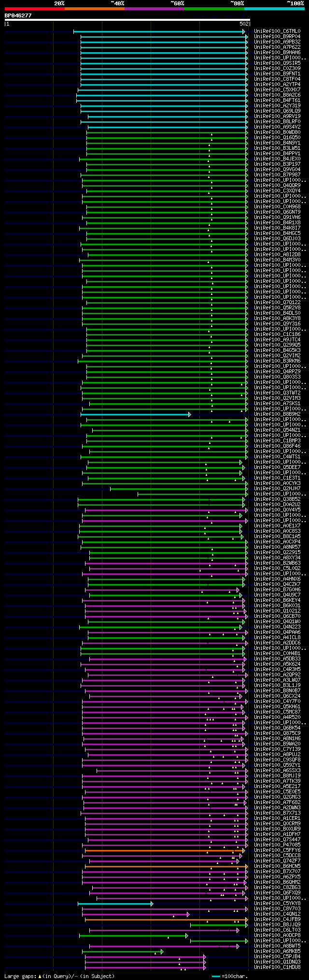Click the orange ~40% identity legend segment

click(x=94, y=9)
